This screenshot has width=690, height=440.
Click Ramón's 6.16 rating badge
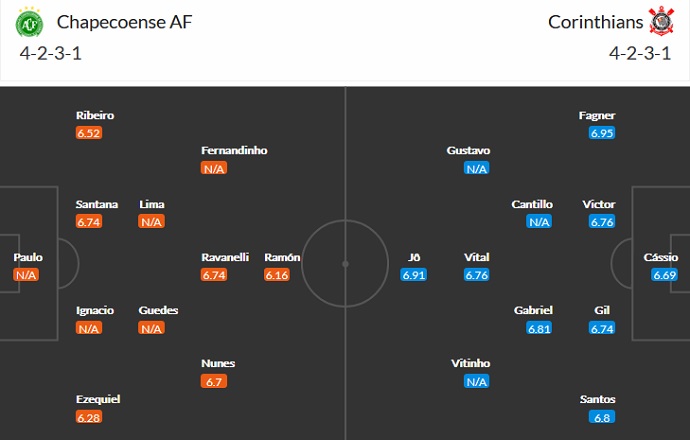tap(277, 275)
